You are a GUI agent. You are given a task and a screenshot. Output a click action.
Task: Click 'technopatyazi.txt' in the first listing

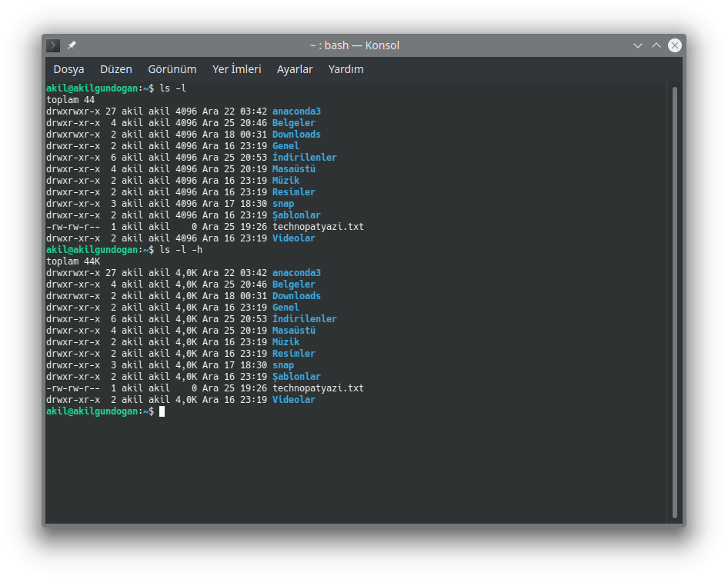coord(318,227)
